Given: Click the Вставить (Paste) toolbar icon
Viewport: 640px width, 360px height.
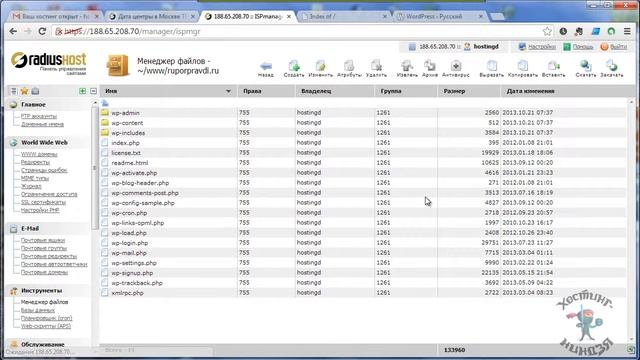Looking at the screenshot, I should [x=553, y=69].
